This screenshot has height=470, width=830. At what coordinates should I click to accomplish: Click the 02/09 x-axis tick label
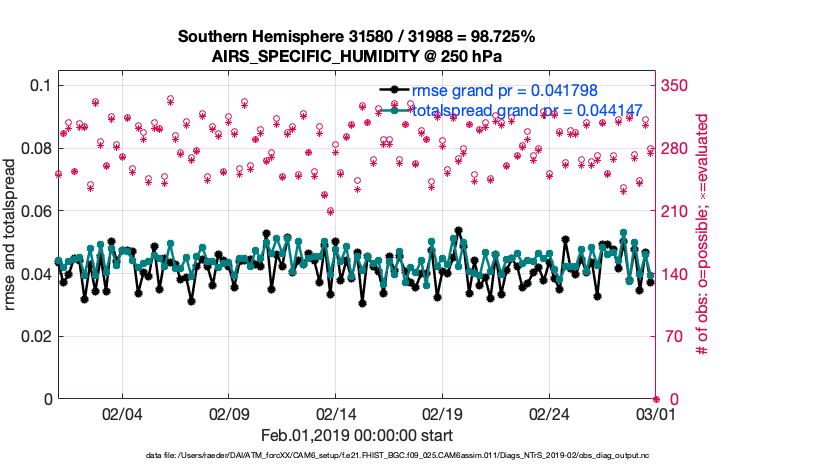point(229,414)
